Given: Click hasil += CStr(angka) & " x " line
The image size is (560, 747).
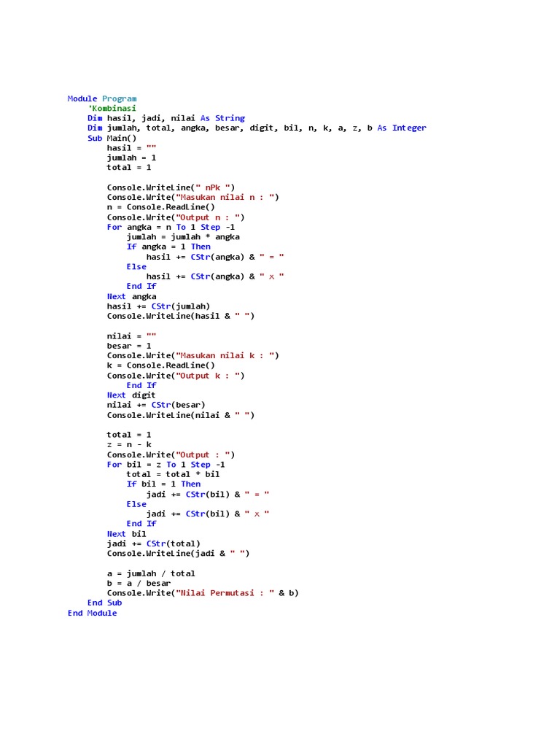Looking at the screenshot, I should coord(215,276).
